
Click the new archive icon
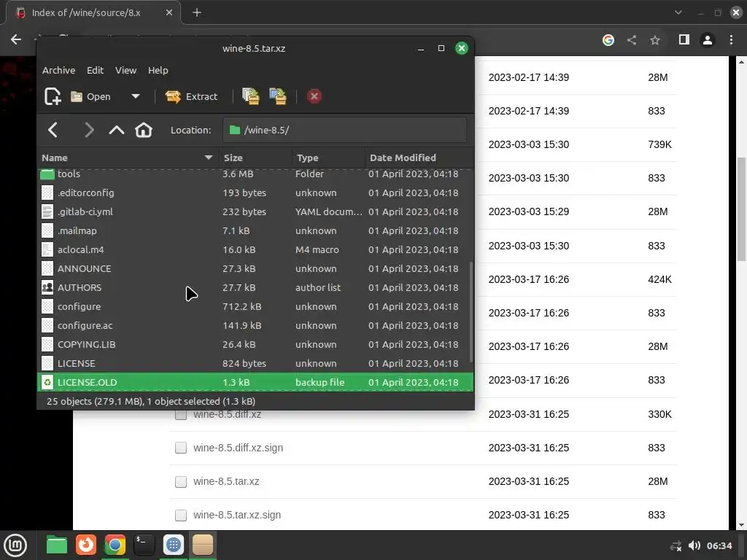[53, 96]
